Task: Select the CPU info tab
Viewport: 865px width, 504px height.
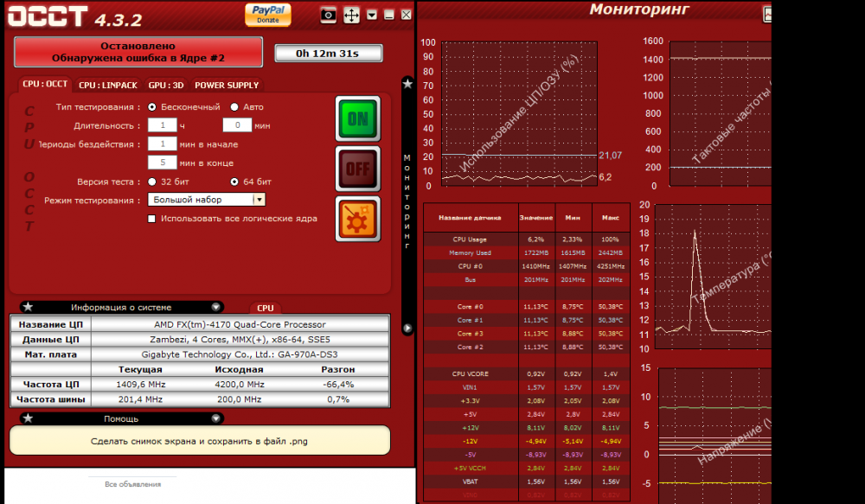Action: coord(266,309)
